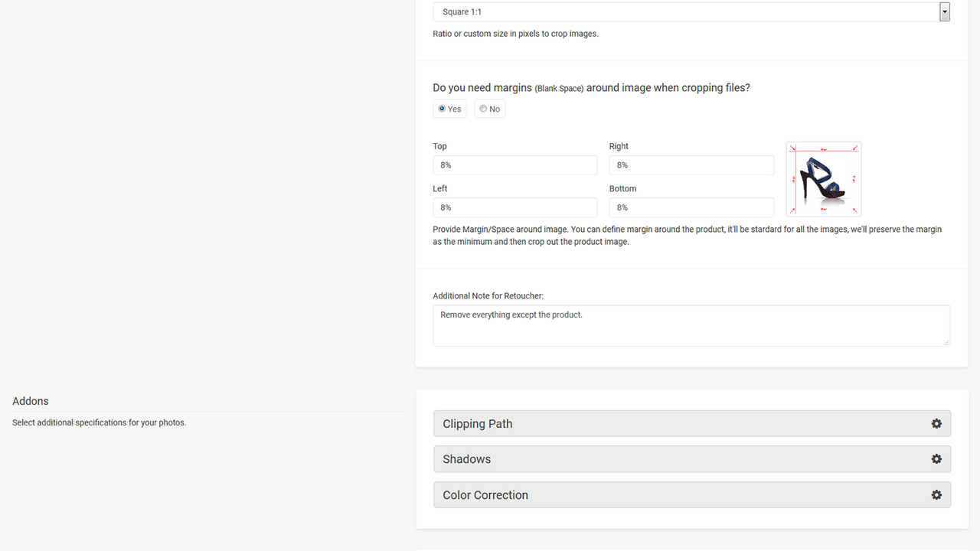Click the textarea resize handle corner

946,342
